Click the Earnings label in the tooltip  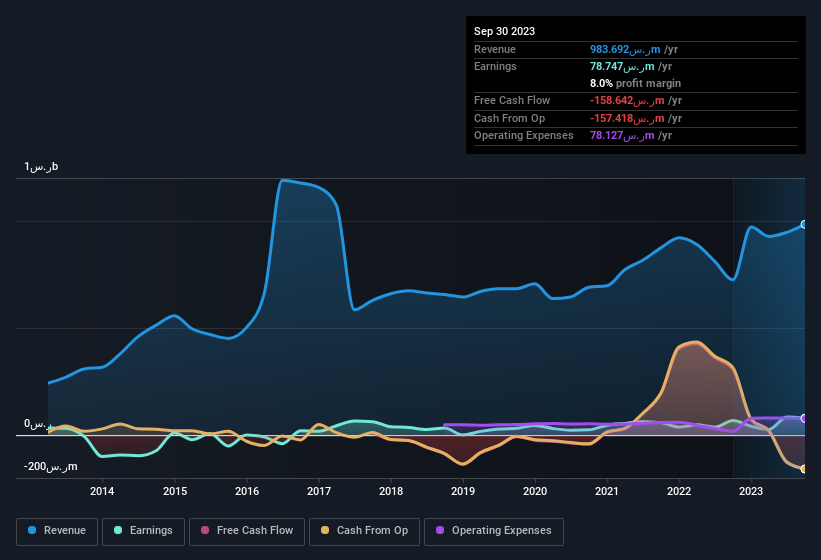pyautogui.click(x=495, y=66)
